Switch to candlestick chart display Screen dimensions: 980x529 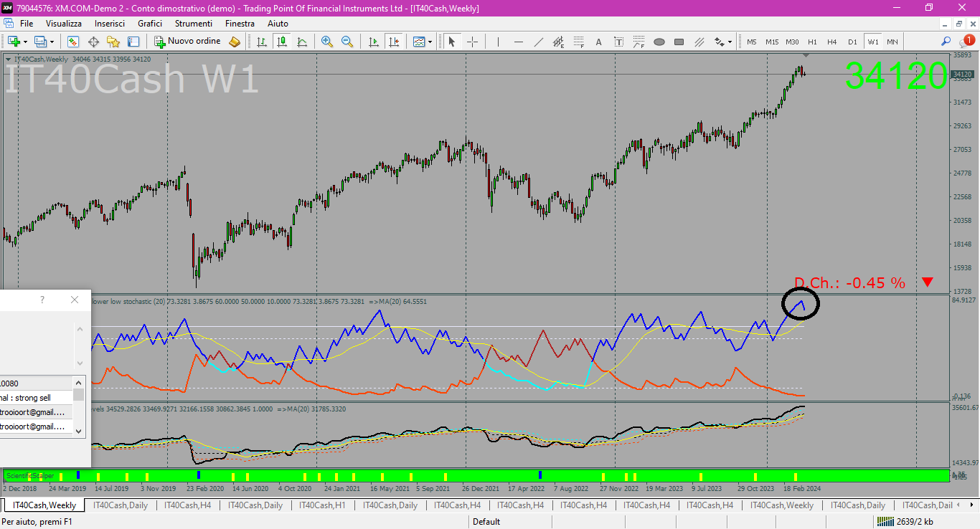pos(282,42)
